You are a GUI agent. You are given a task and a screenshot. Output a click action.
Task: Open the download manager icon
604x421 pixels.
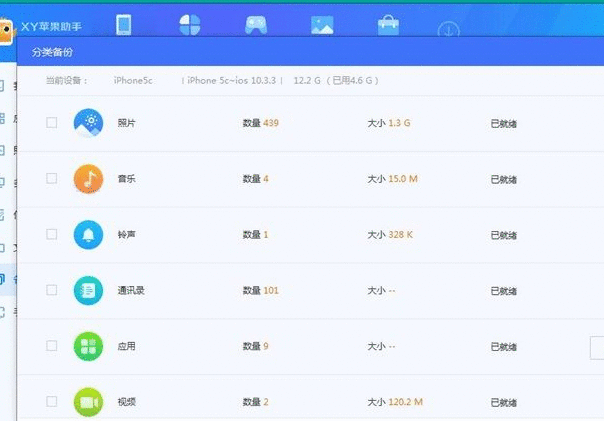tap(449, 29)
